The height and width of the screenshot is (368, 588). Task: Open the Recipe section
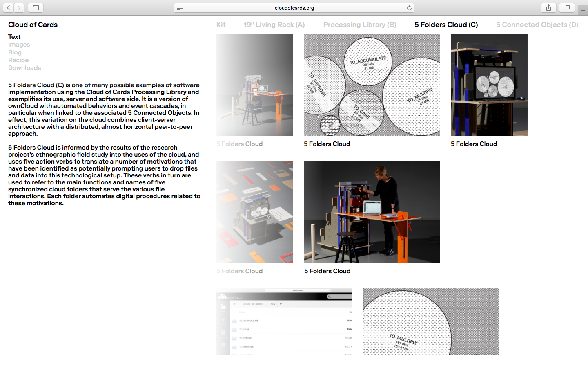pos(18,60)
